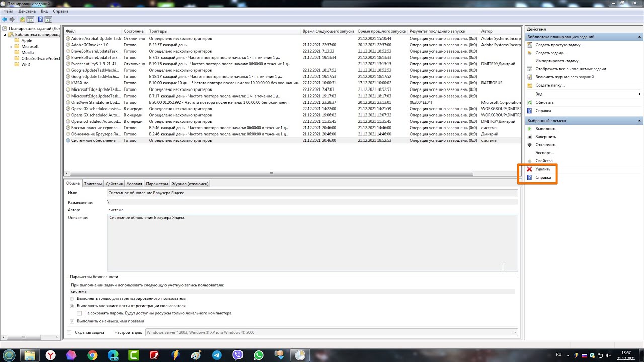
Task: Select the Mozilla folder in the tree
Action: click(x=28, y=52)
